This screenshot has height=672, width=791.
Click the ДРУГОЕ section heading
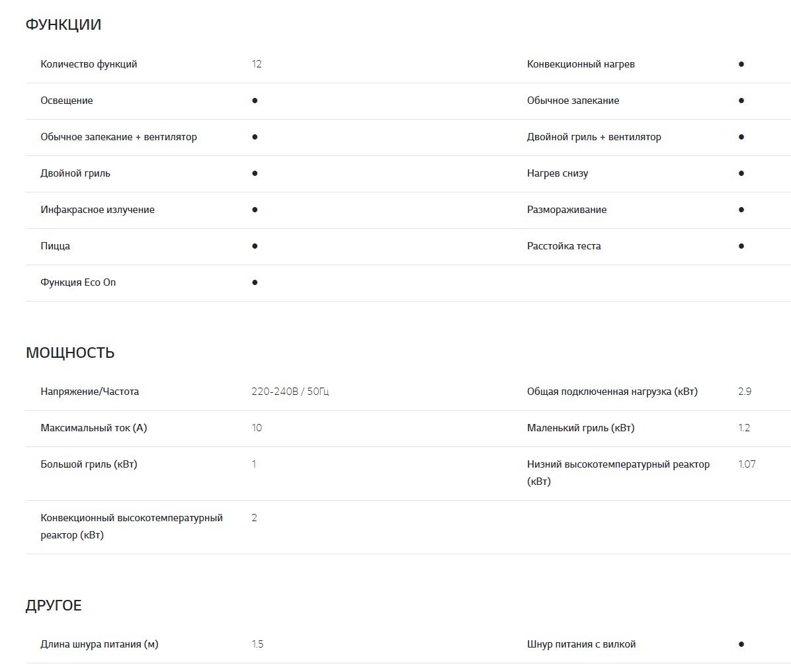click(54, 606)
